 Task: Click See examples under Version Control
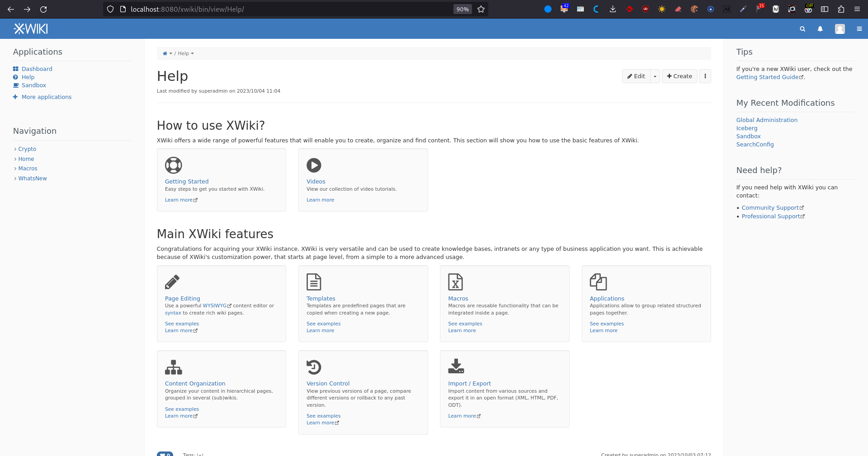pos(324,416)
